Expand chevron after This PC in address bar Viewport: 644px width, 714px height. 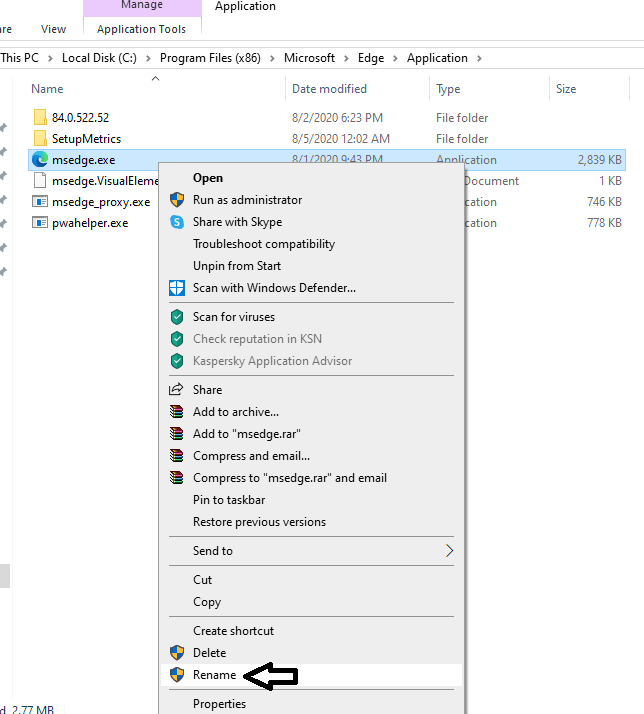(x=50, y=58)
